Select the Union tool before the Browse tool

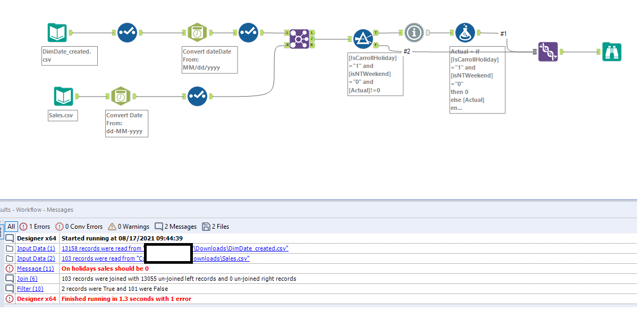(x=548, y=53)
